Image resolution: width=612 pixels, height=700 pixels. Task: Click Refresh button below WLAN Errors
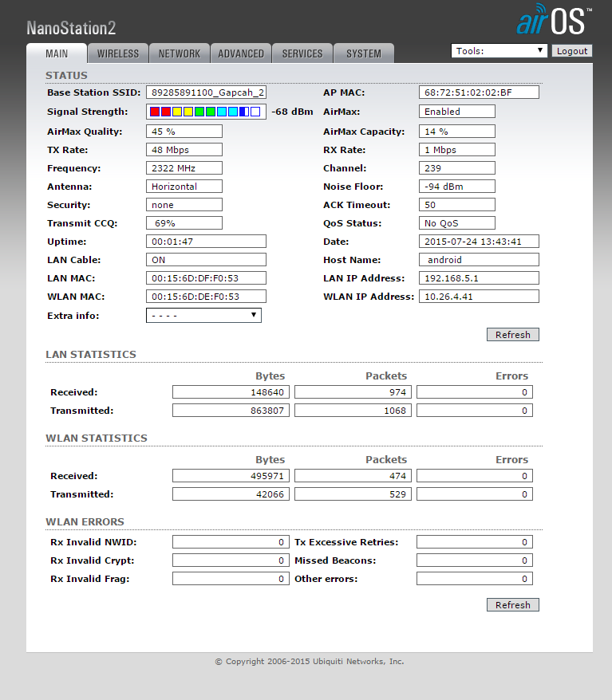click(x=513, y=604)
